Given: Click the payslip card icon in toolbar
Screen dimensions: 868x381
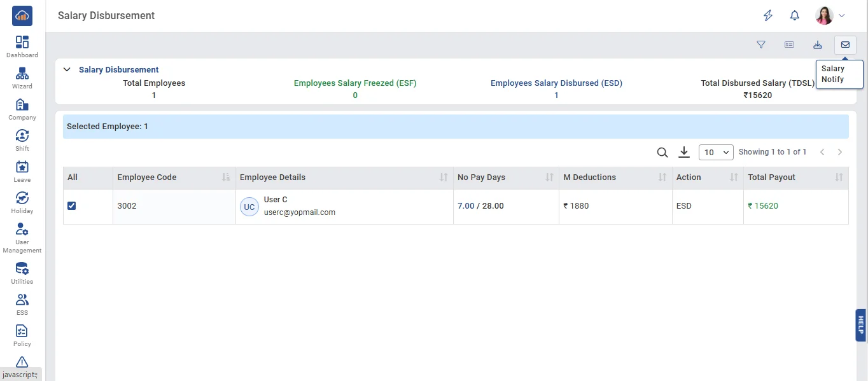Looking at the screenshot, I should tap(789, 45).
